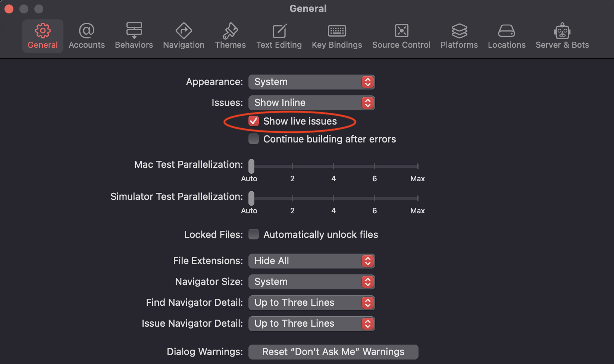Screen dimensions: 614x364
Task: Click the Dialog Warnings label
Action: 205,352
